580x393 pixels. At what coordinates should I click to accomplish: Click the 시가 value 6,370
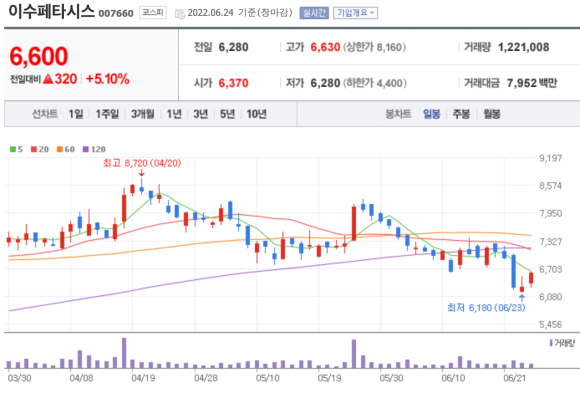[x=233, y=83]
